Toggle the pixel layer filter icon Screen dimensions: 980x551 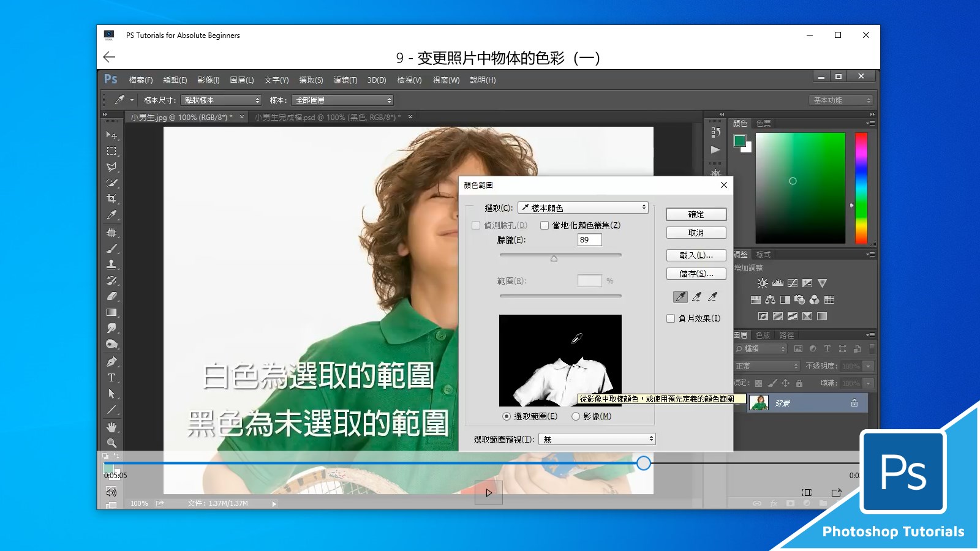[798, 349]
